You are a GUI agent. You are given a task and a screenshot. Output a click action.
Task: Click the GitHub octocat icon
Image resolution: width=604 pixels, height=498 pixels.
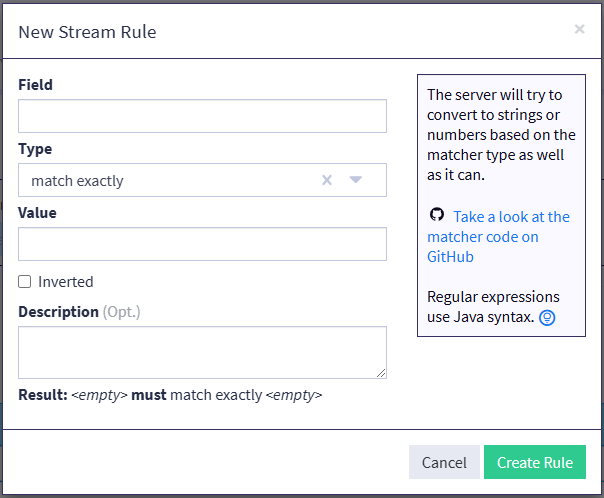(x=436, y=216)
